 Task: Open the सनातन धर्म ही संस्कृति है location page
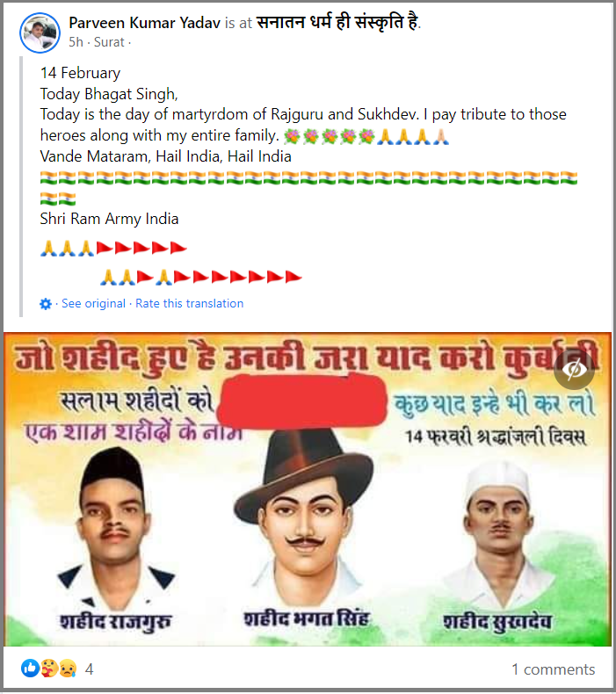337,22
